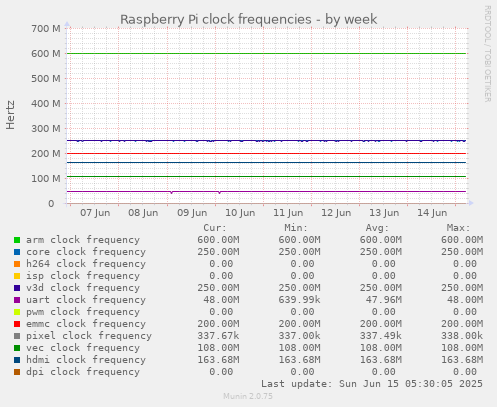
Task: Click the 'Hertz' y-axis label
Action: tap(11, 115)
